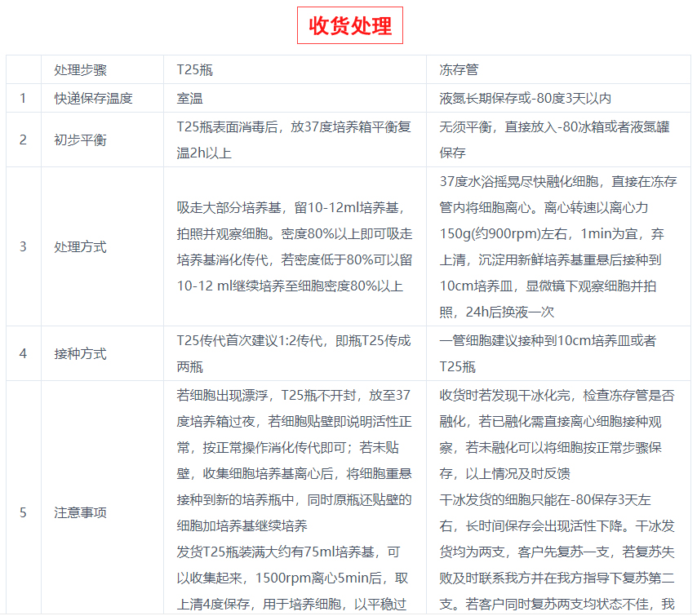Viewport: 697px width, 616px height.
Task: Click the T25瓶表面消毒后 balance instructions cell
Action: pyautogui.click(x=294, y=140)
